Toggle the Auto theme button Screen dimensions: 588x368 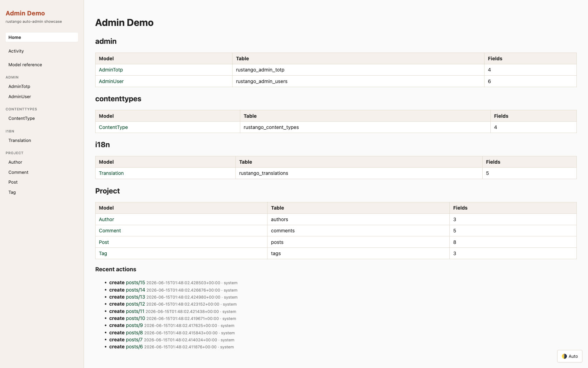(569, 356)
